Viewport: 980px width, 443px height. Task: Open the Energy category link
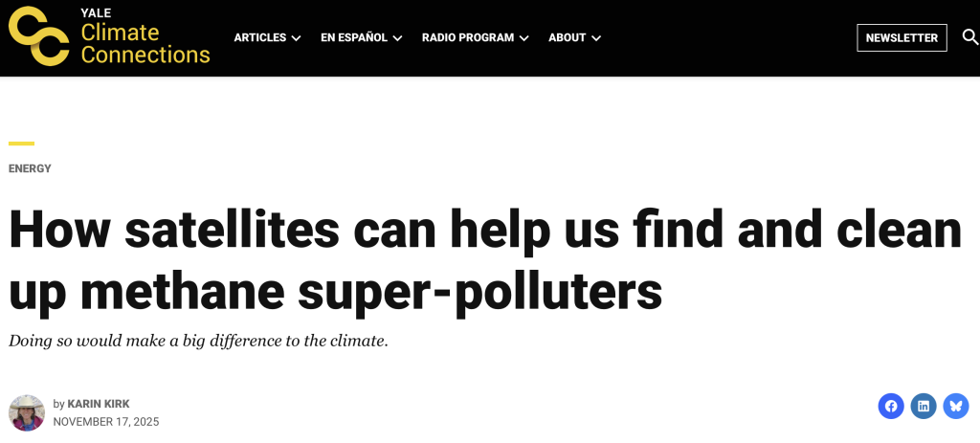(x=30, y=168)
